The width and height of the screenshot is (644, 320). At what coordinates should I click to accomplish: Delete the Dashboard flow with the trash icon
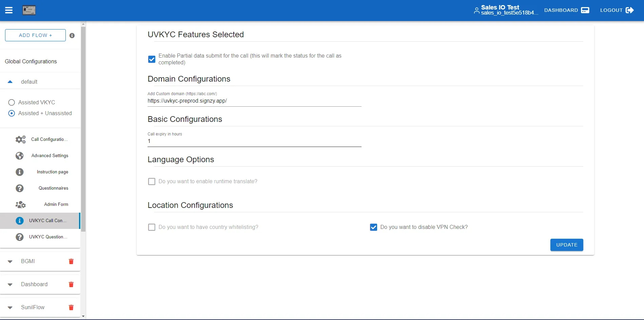click(x=71, y=284)
